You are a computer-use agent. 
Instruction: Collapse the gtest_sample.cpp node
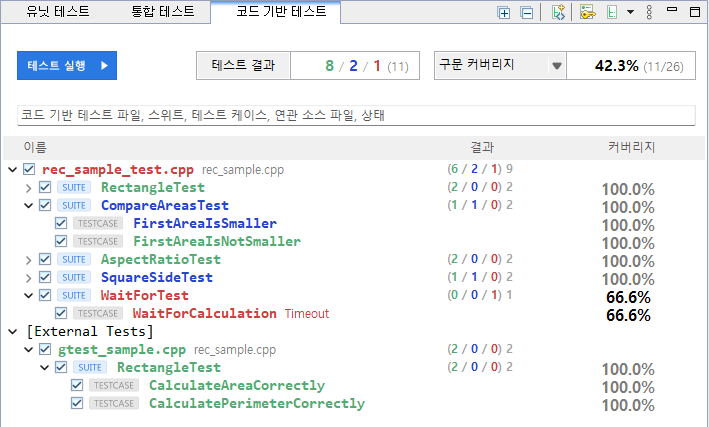(28, 350)
